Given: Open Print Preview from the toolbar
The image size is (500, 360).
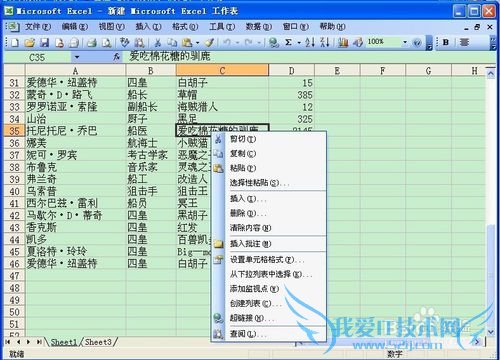Looking at the screenshot, I should coord(106,42).
